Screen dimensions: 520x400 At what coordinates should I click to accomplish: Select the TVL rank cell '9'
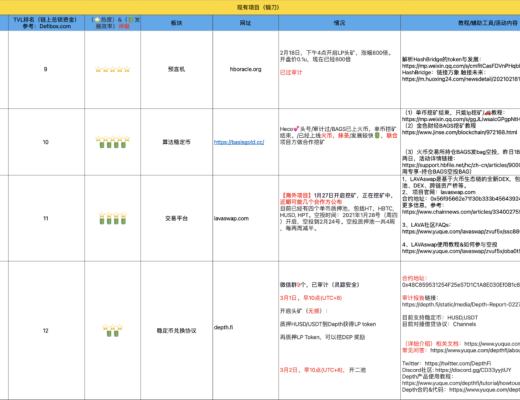[x=46, y=69]
